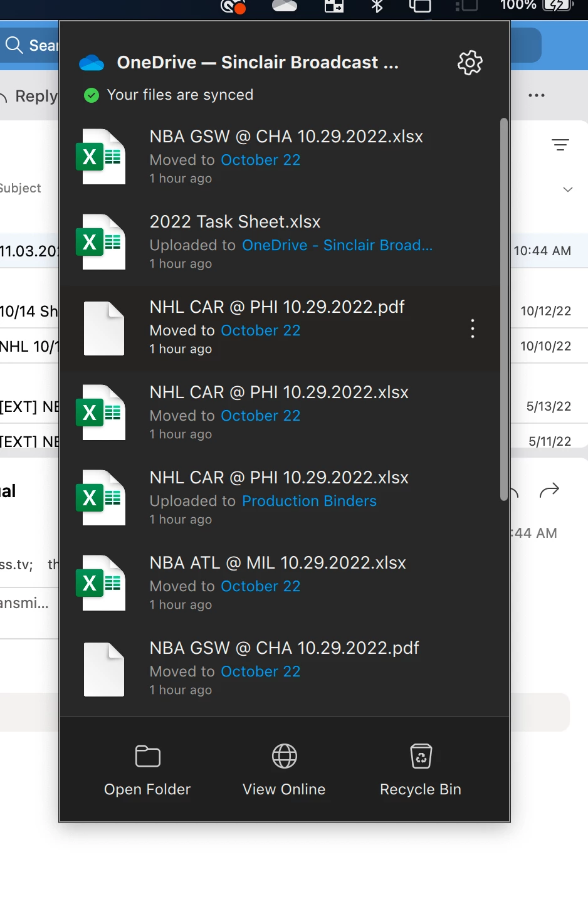Select Outlook message dated 10/10/22
Viewport: 588px width, 899px height.
(x=546, y=346)
